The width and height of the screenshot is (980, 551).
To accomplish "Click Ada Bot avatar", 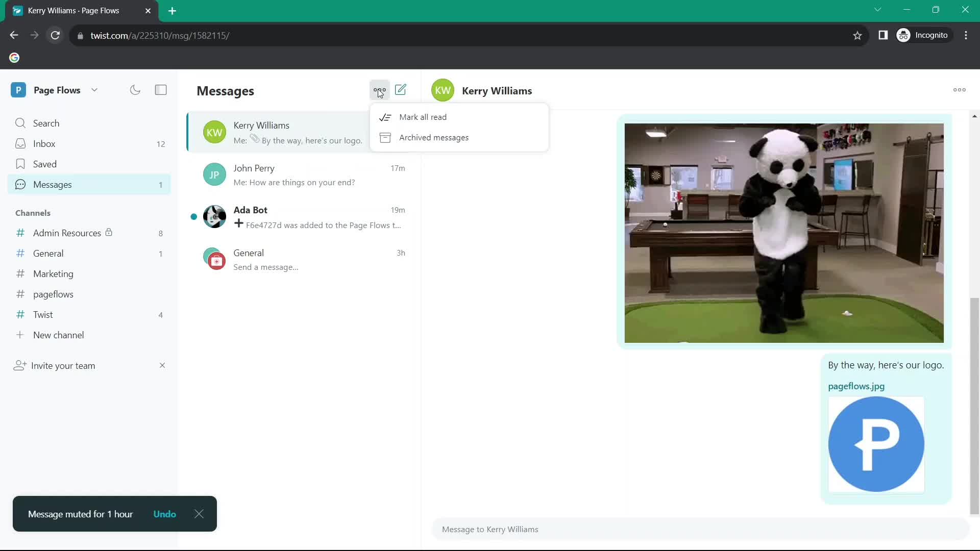I will click(x=214, y=217).
